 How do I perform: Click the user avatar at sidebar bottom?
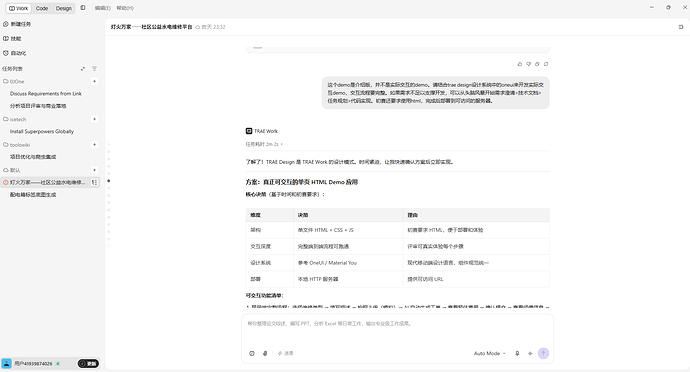click(x=7, y=364)
